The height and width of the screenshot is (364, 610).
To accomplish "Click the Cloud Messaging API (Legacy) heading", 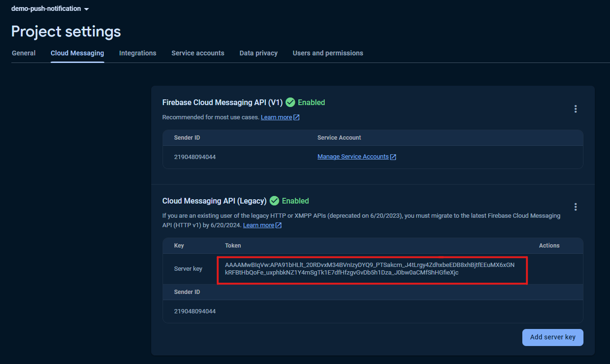I will pos(214,201).
